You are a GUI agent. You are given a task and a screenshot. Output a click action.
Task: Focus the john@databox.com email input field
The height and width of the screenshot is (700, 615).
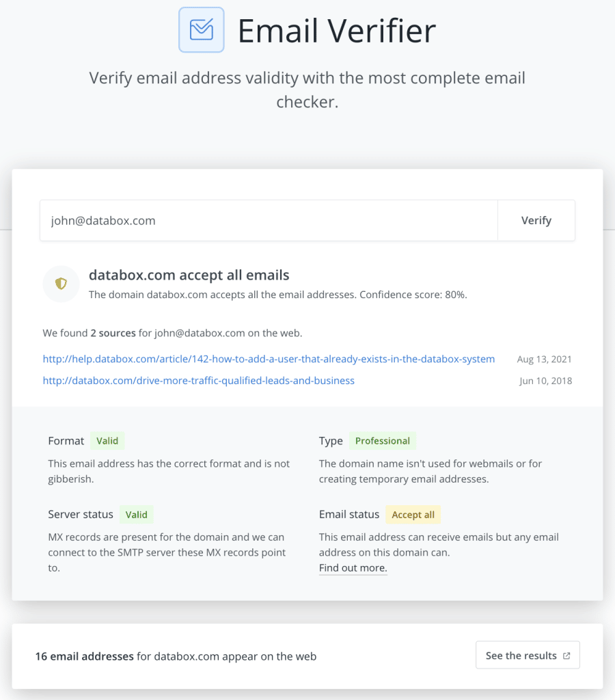click(x=269, y=221)
